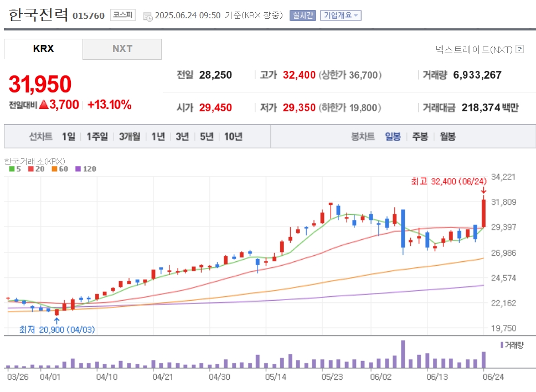Click the 최저 20,900 (04/03) annotation
The height and width of the screenshot is (392, 536).
coord(56,329)
